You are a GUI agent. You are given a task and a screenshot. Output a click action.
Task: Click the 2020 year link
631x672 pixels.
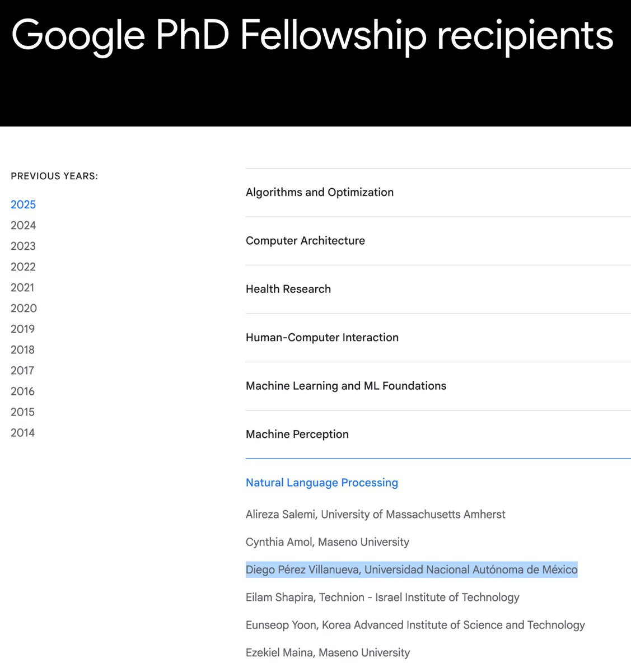pos(24,308)
